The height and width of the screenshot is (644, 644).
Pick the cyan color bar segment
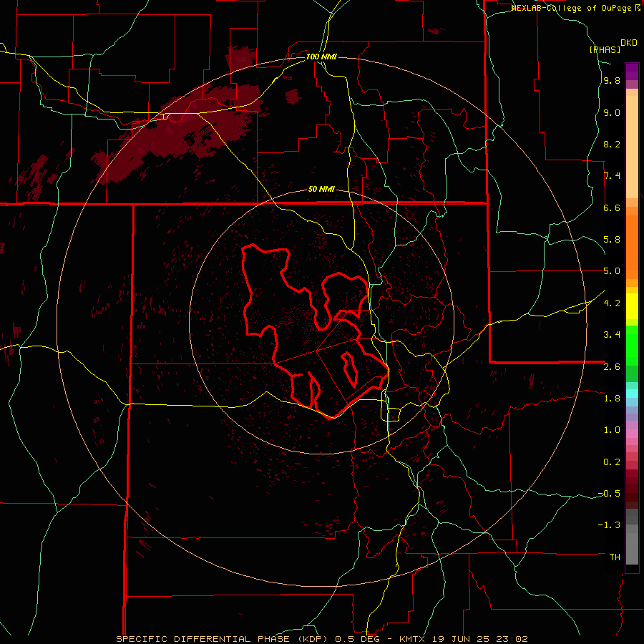click(632, 393)
